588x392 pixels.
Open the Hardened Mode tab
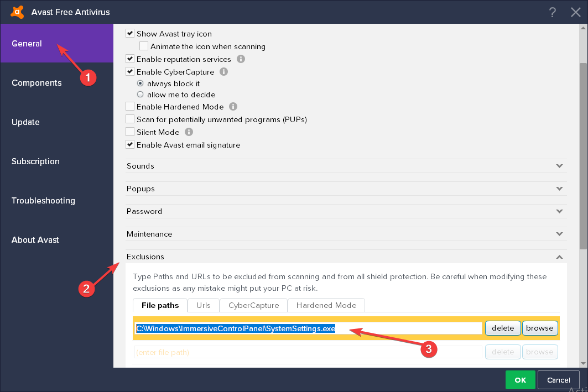point(326,305)
